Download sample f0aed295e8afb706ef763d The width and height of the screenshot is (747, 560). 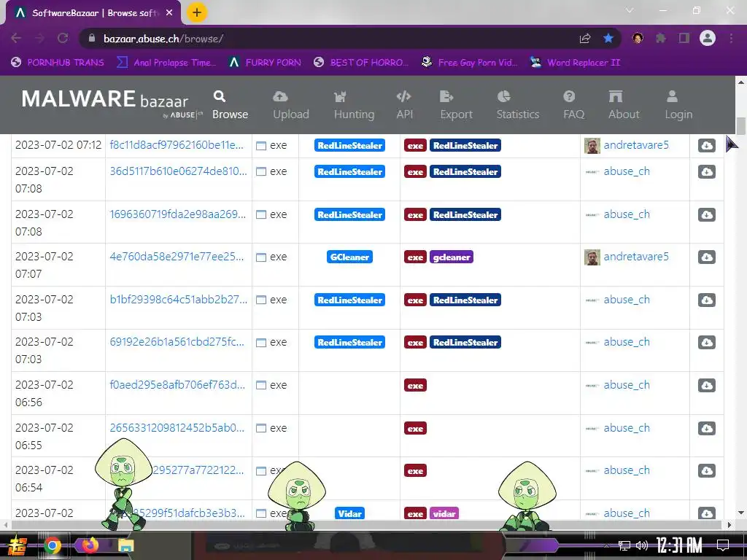point(706,385)
